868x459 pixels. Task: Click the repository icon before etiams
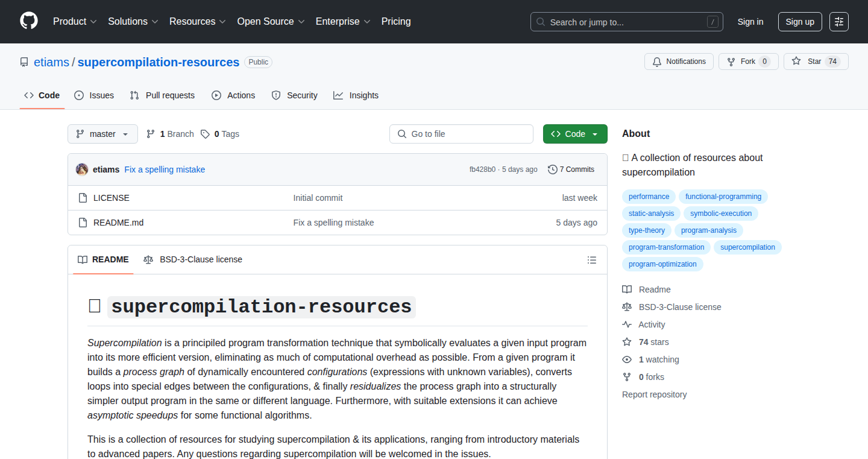pyautogui.click(x=24, y=62)
